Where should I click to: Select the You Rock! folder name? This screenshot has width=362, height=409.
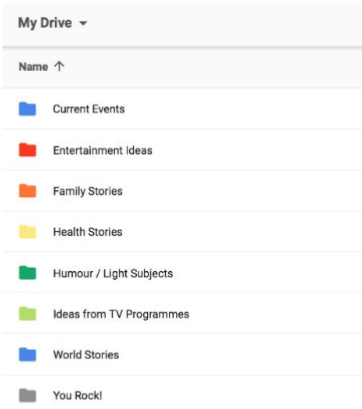[x=78, y=396]
